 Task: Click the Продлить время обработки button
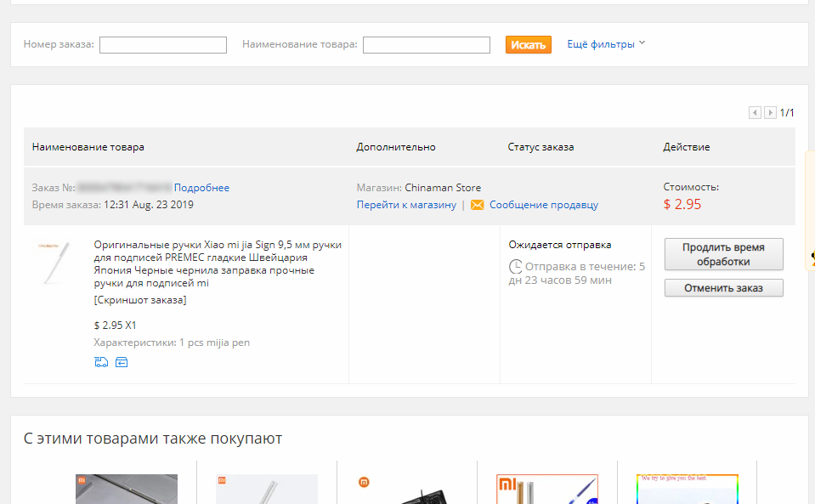coord(723,254)
